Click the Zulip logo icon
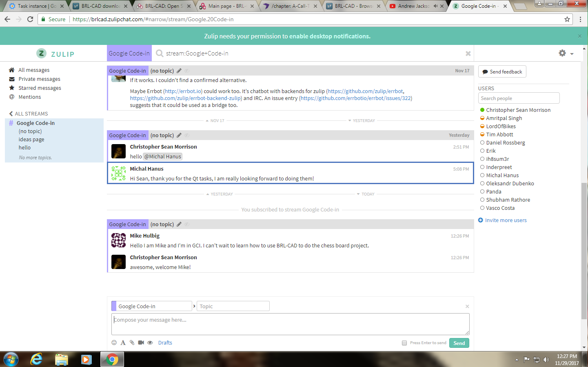This screenshot has height=367, width=588. (41, 53)
